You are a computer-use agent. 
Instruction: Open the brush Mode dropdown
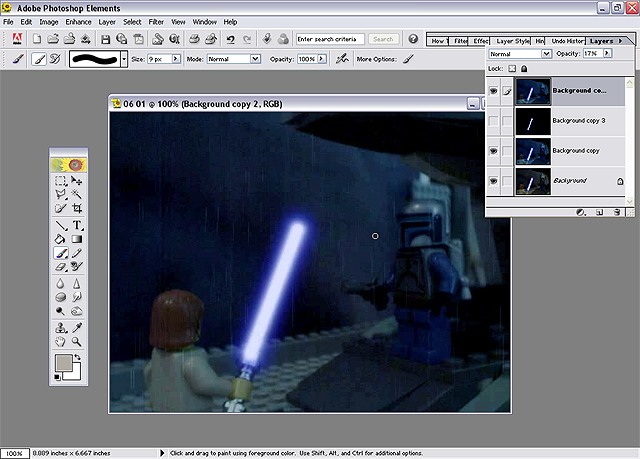(256, 59)
